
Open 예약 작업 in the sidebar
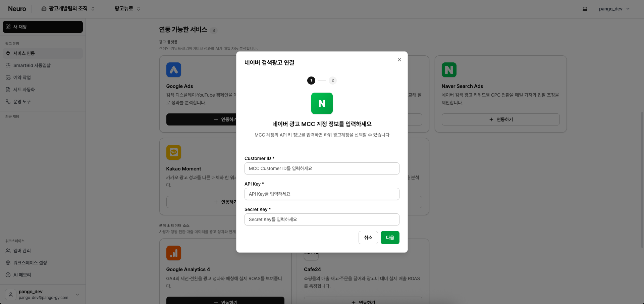click(x=43, y=78)
